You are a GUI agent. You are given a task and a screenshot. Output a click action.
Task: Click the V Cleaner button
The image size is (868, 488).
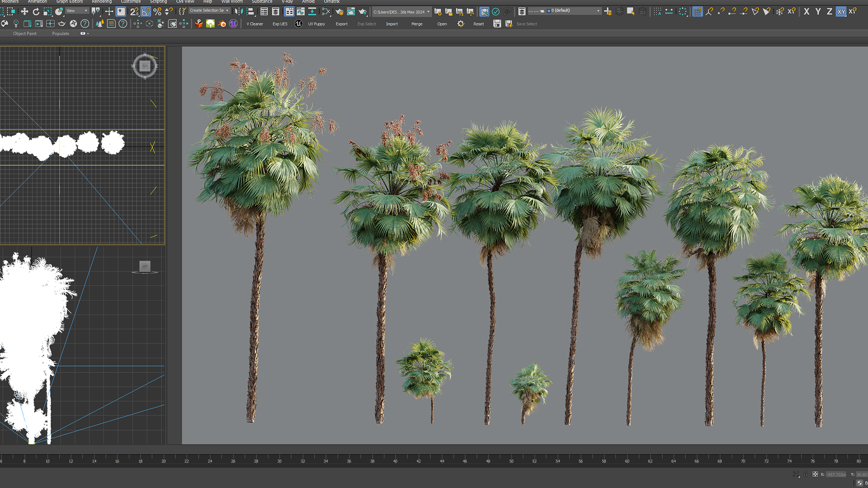coord(255,24)
